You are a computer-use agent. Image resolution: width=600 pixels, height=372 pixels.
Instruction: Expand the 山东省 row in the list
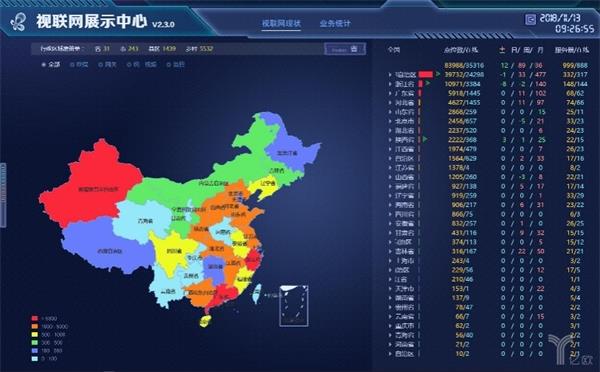pos(390,112)
